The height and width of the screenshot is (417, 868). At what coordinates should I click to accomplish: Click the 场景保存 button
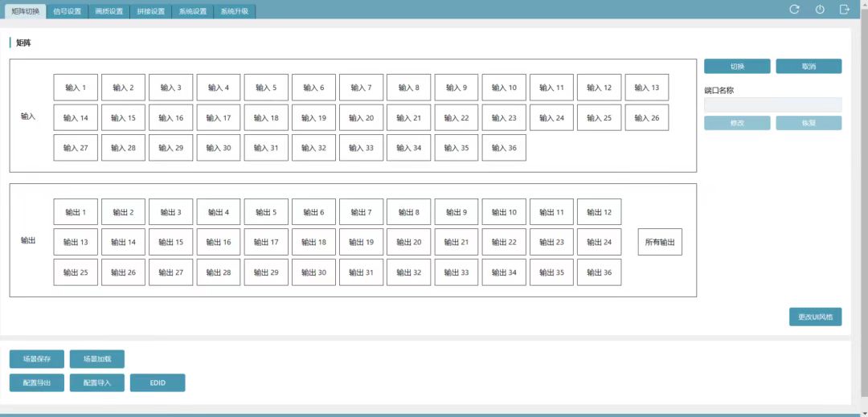pyautogui.click(x=37, y=359)
